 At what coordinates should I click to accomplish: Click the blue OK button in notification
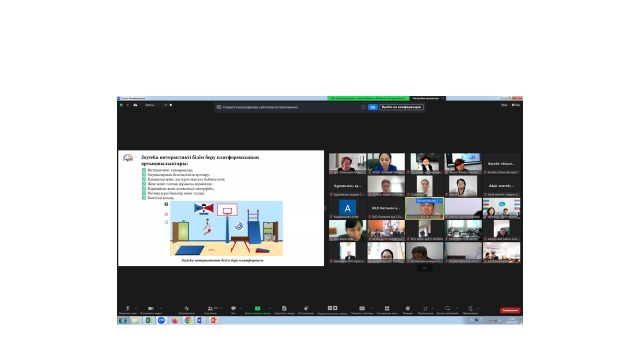pyautogui.click(x=373, y=107)
